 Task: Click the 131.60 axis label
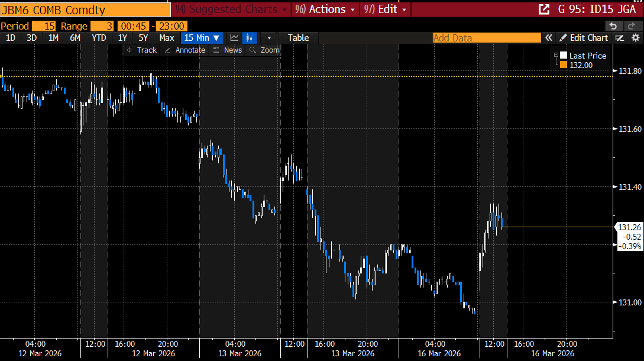click(x=630, y=129)
